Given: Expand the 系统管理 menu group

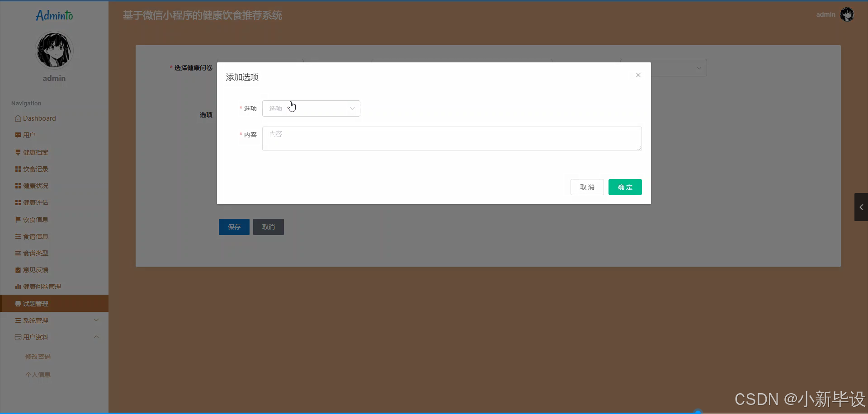Looking at the screenshot, I should point(54,320).
